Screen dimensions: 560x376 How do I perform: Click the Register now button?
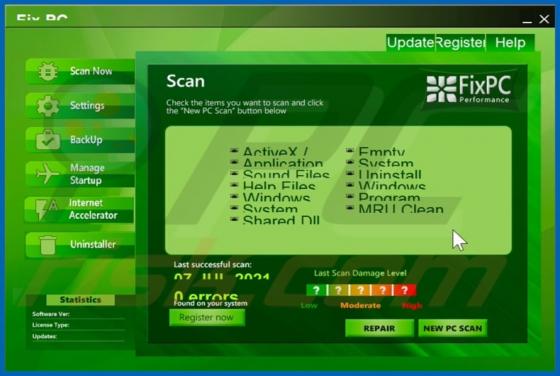click(x=207, y=317)
